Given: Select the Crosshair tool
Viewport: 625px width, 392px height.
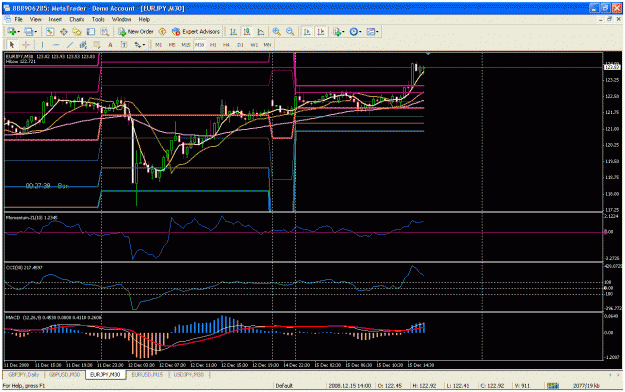Looking at the screenshot, I should 26,45.
